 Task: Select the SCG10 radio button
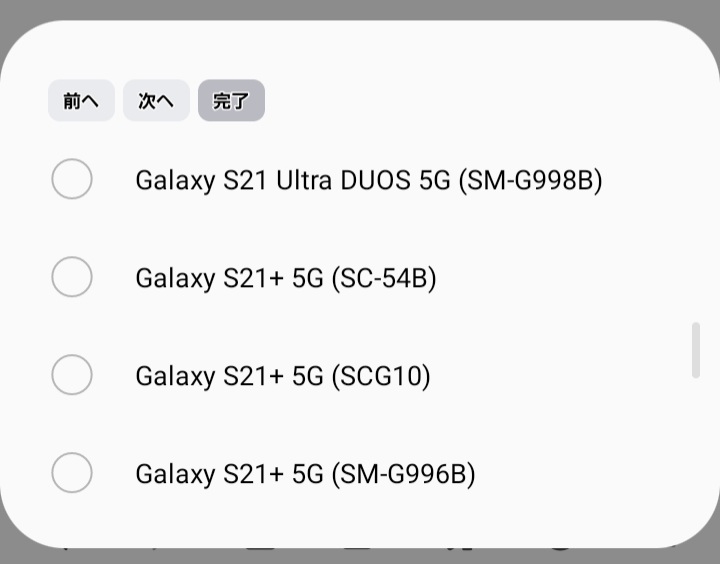(72, 375)
